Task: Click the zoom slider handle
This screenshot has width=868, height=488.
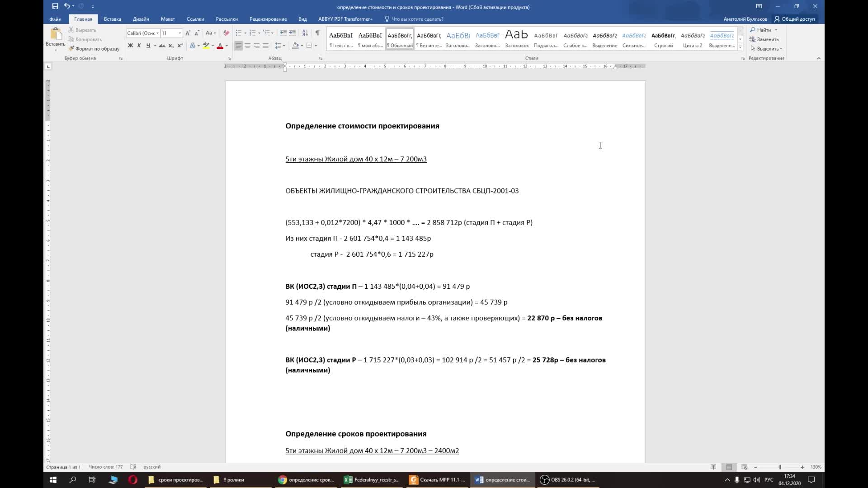Action: tap(780, 467)
